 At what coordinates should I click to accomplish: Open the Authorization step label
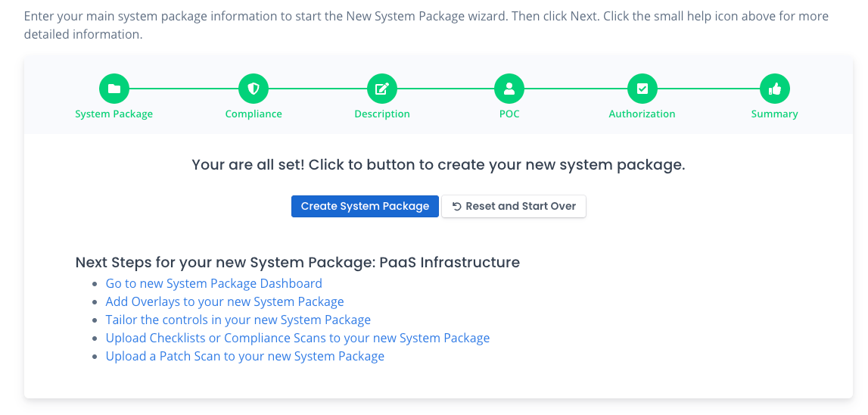click(x=642, y=114)
